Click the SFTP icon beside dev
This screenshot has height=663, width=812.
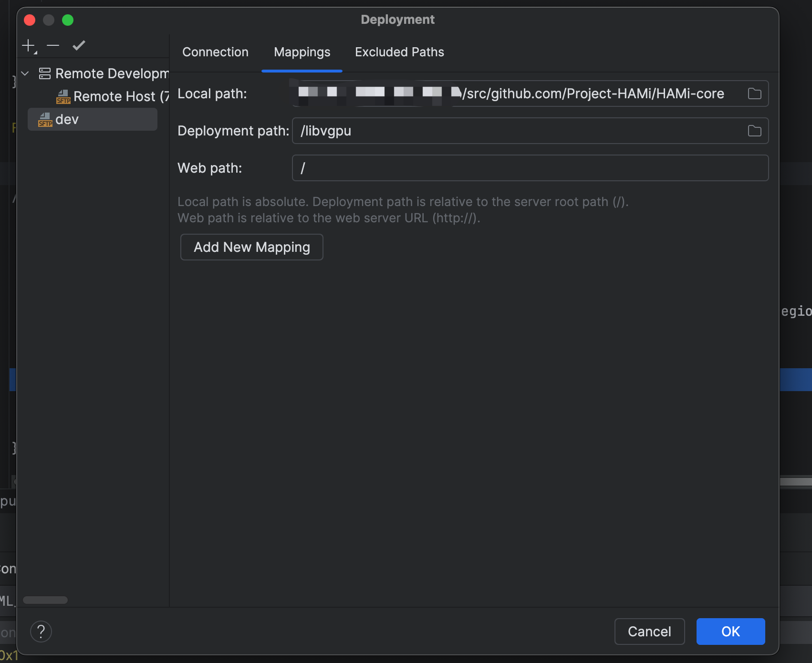coord(45,120)
